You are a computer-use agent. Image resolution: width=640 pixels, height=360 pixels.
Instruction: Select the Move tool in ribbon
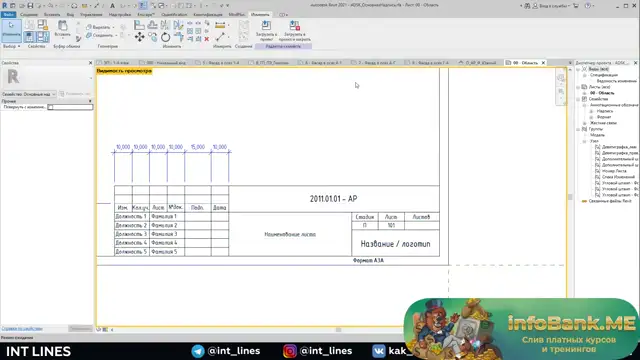tap(140, 37)
